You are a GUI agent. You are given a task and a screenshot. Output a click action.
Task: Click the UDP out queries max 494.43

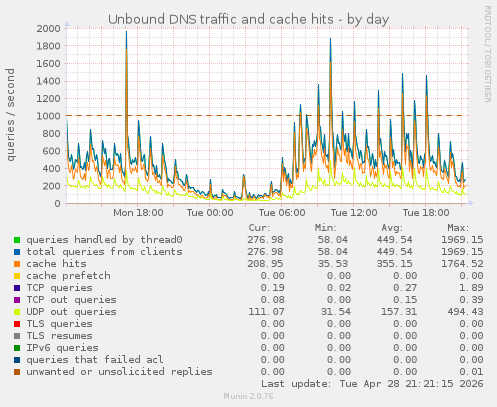[x=465, y=312]
